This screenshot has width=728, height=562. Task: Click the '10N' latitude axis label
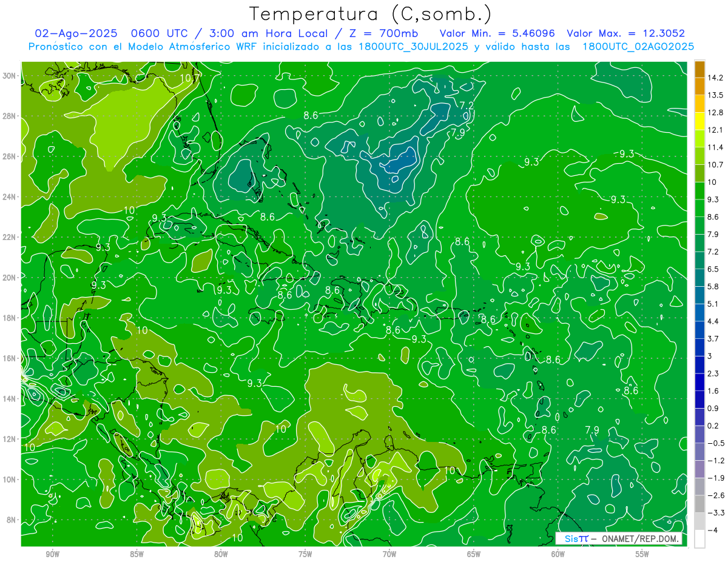(10, 480)
